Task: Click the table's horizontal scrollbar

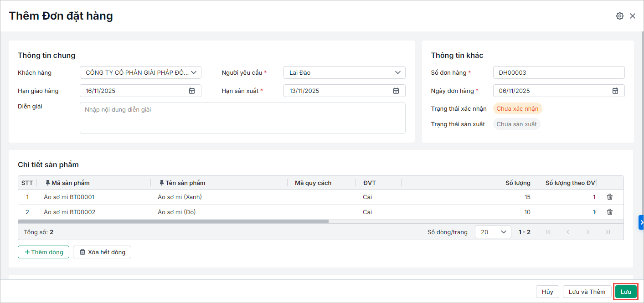Action: click(x=173, y=221)
